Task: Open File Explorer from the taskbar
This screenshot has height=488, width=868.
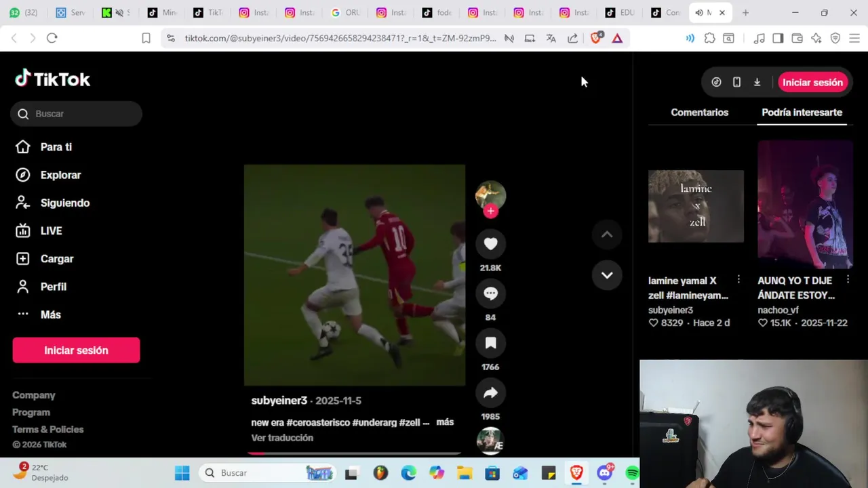Action: click(x=465, y=473)
